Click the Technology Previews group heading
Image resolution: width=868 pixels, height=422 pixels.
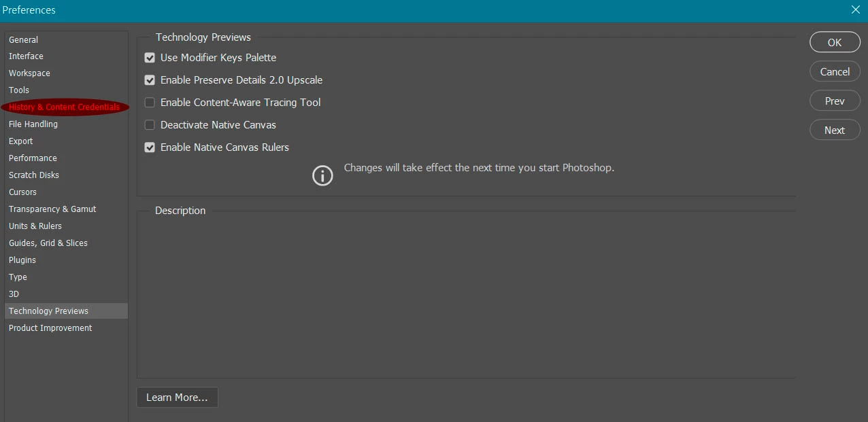tap(203, 37)
